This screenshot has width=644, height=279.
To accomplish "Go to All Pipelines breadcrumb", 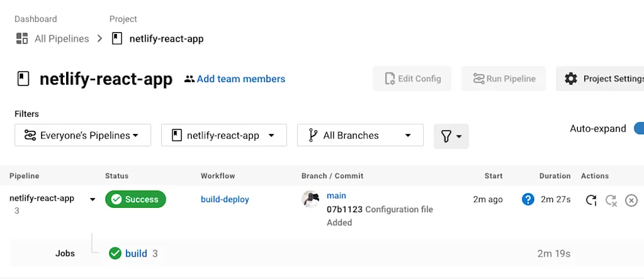I will 62,38.
